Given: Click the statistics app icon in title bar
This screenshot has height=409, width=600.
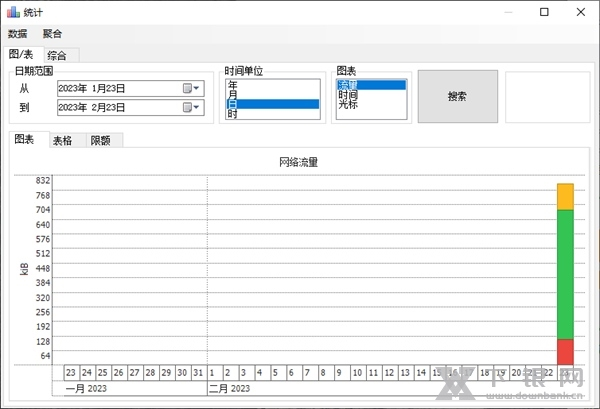Looking at the screenshot, I should [x=13, y=12].
